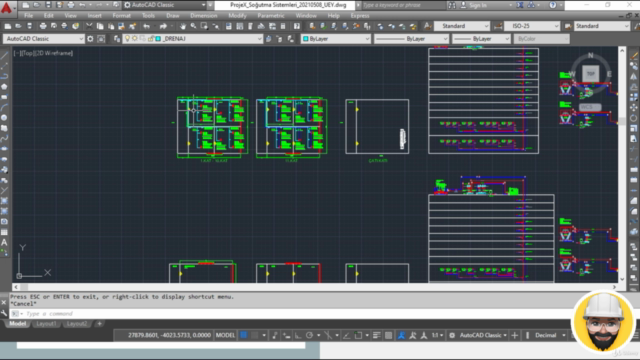Viewport: 640px width, 360px height.
Task: Select the Erase modify tool
Action: [x=634, y=56]
